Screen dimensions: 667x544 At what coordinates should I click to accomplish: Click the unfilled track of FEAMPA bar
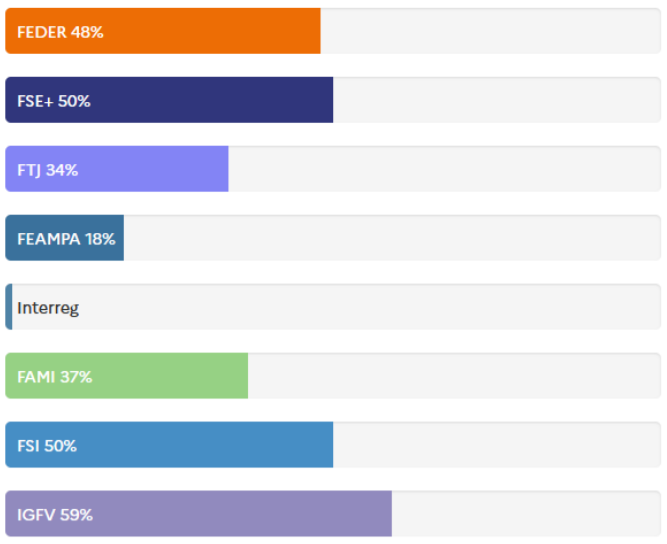(x=392, y=238)
